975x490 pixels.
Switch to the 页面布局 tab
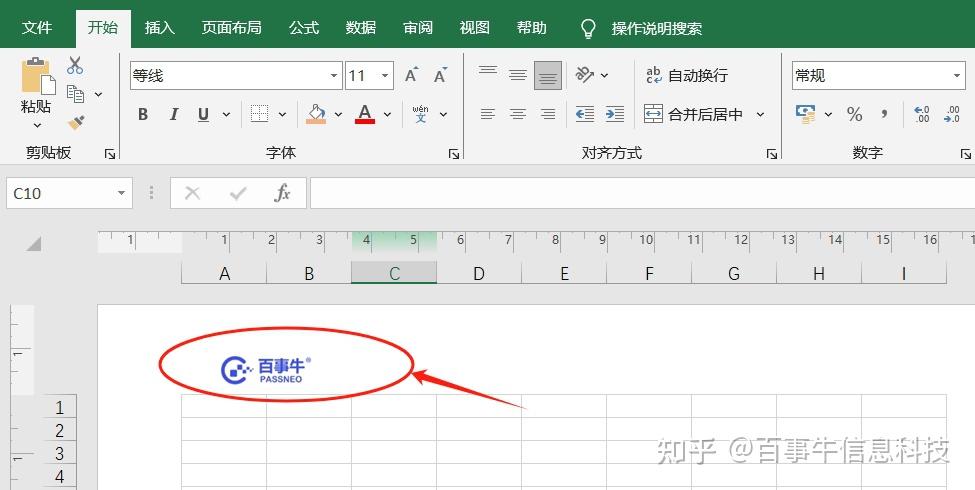(x=232, y=28)
